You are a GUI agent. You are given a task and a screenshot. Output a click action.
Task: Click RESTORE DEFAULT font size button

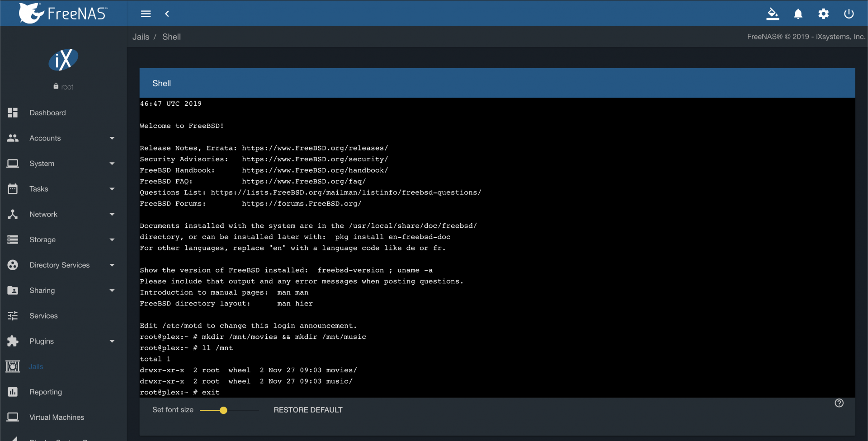point(308,410)
